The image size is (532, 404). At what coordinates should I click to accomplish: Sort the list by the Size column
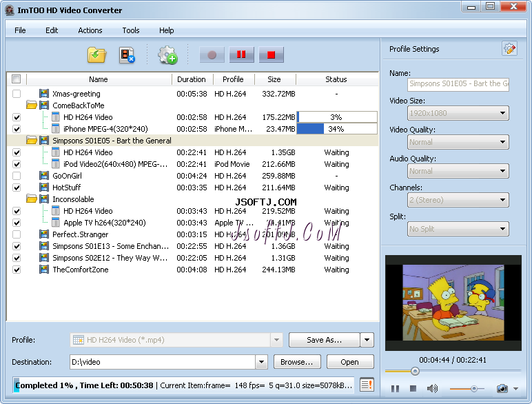point(274,79)
